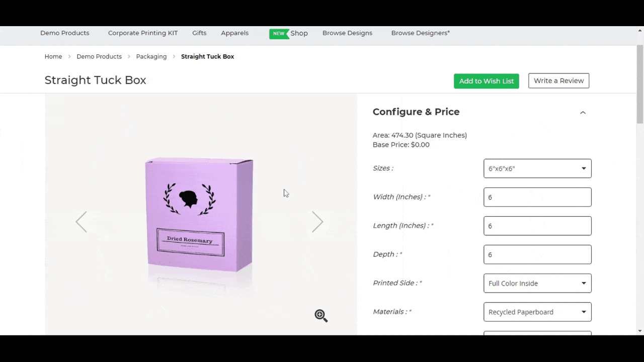The width and height of the screenshot is (644, 362).
Task: Open the Packaging breadcrumb link
Action: point(151,56)
